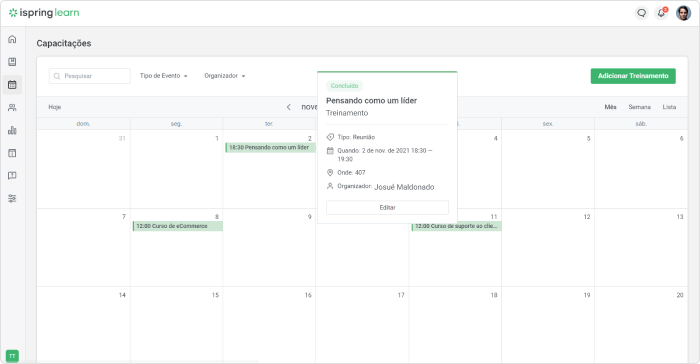Select day 1 in calendar
The width and height of the screenshot is (700, 364).
click(176, 169)
